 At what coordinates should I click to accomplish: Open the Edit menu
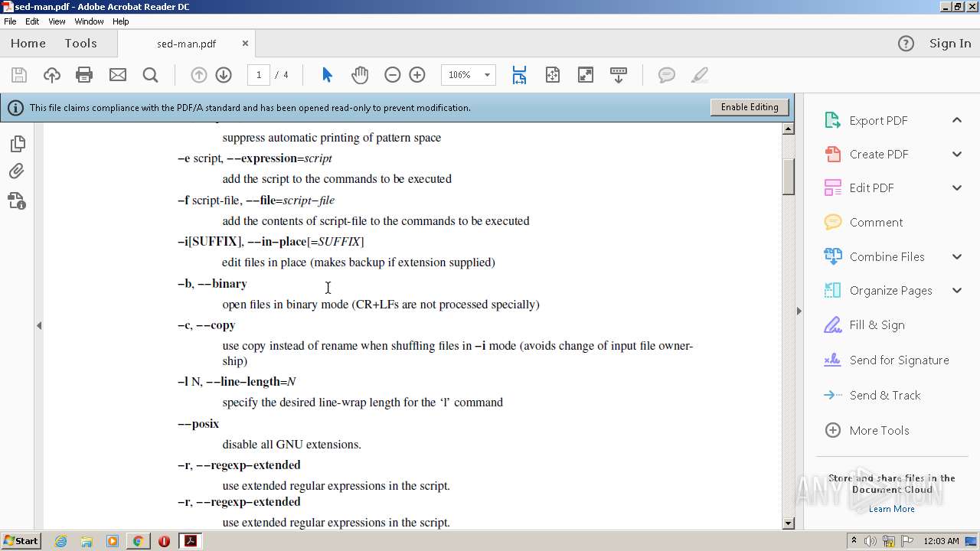click(x=32, y=21)
